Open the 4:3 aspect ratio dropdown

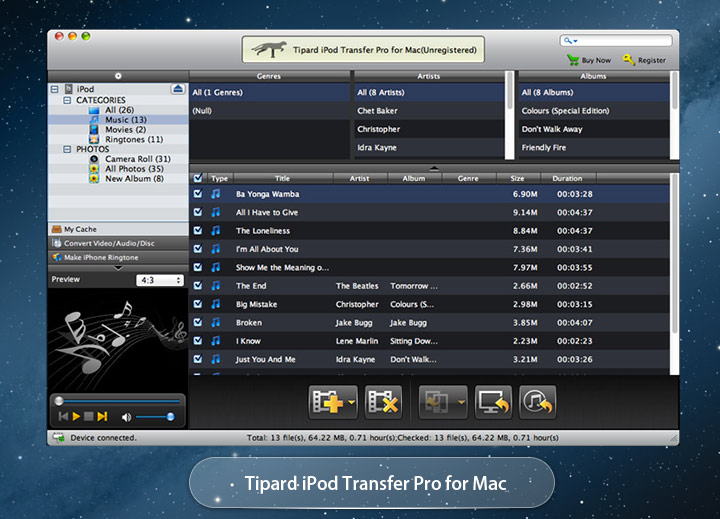[160, 280]
